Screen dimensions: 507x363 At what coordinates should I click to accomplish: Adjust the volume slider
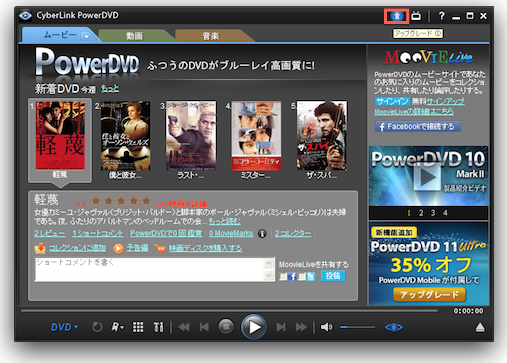(358, 327)
